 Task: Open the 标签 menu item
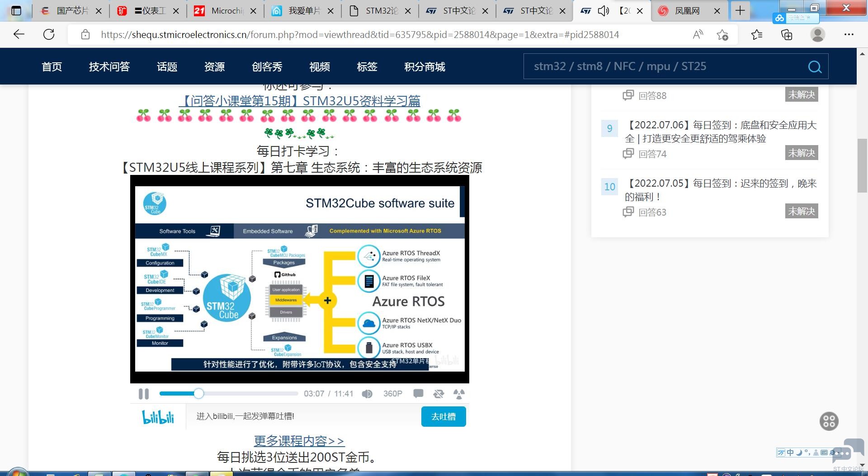pyautogui.click(x=367, y=67)
